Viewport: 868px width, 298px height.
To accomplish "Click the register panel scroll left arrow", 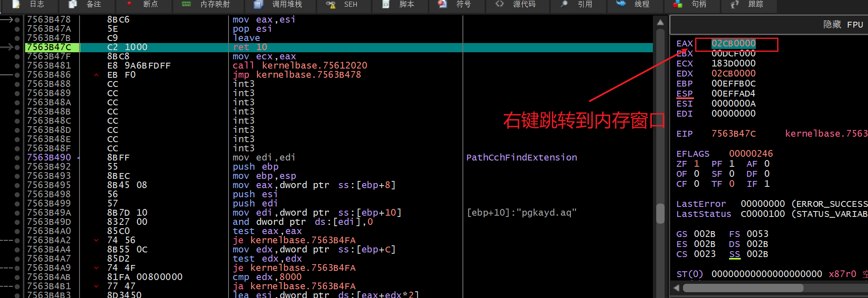I will [x=676, y=288].
